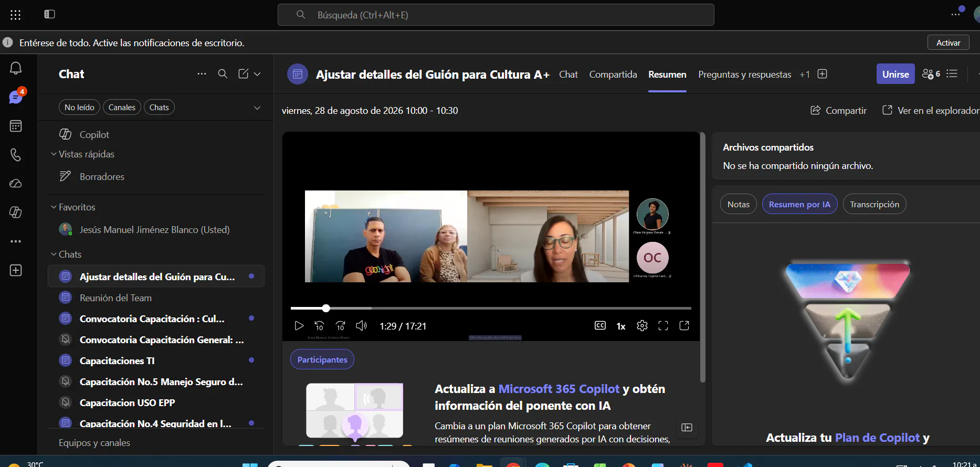Seek on the recording progress bar
The image size is (980, 467).
pyautogui.click(x=491, y=308)
